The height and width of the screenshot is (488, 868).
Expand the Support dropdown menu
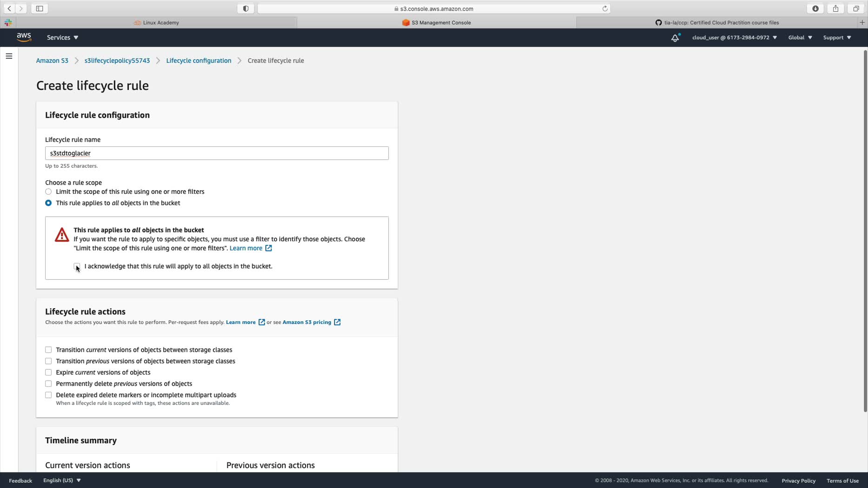click(837, 38)
